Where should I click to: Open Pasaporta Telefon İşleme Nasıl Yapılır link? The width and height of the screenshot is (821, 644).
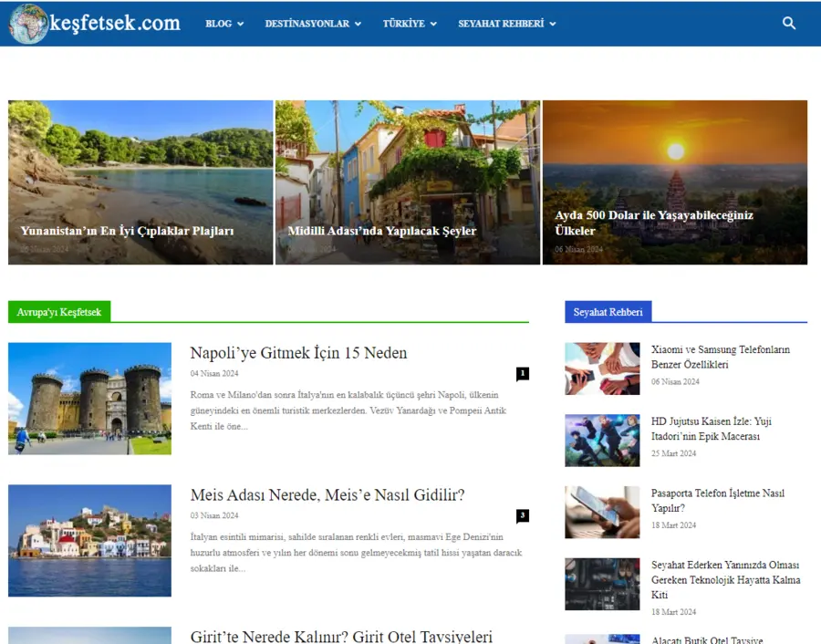click(718, 501)
